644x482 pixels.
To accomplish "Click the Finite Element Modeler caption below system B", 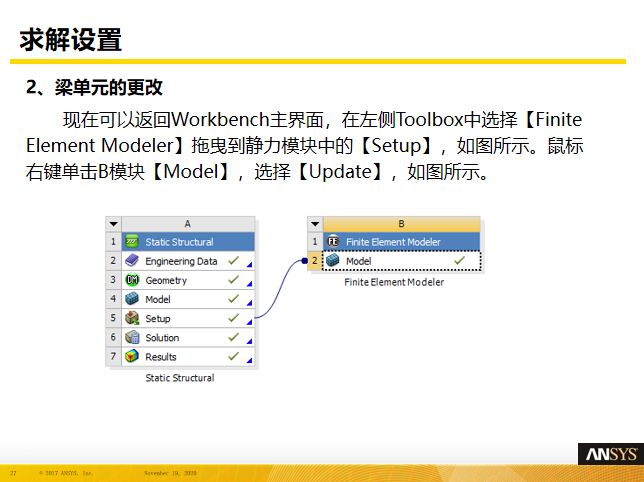I will tap(394, 283).
